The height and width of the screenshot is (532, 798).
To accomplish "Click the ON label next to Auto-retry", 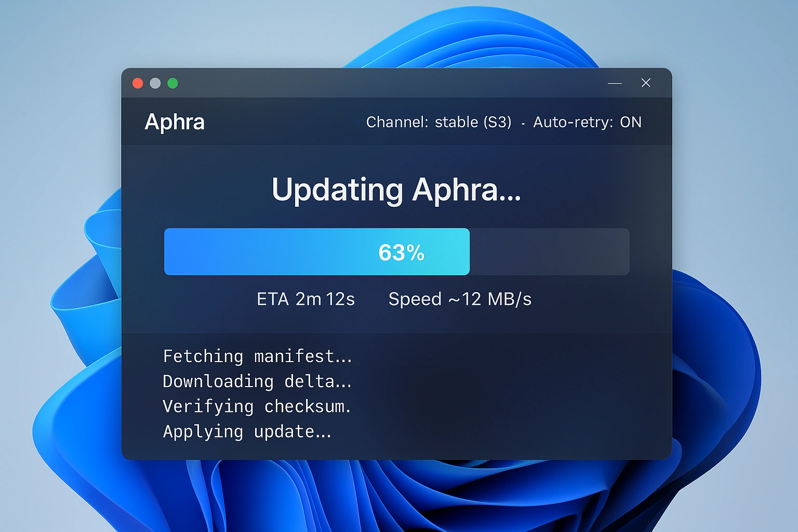I will click(631, 122).
